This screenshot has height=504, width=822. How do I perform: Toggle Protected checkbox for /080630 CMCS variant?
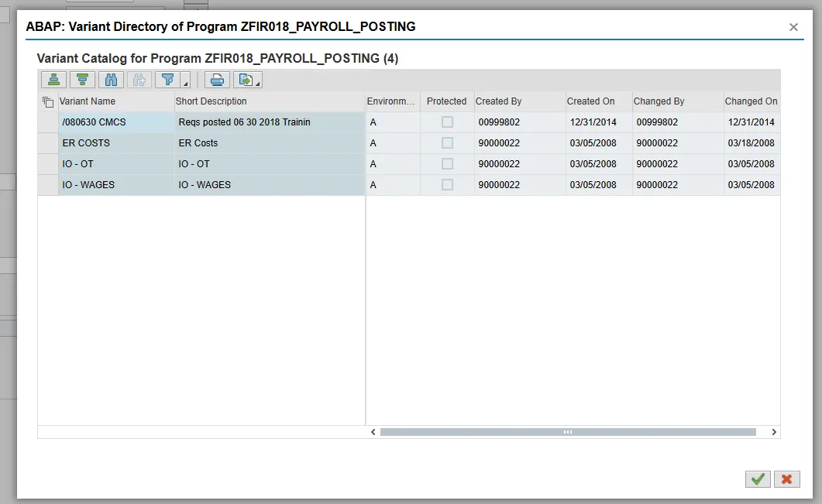pyautogui.click(x=447, y=122)
